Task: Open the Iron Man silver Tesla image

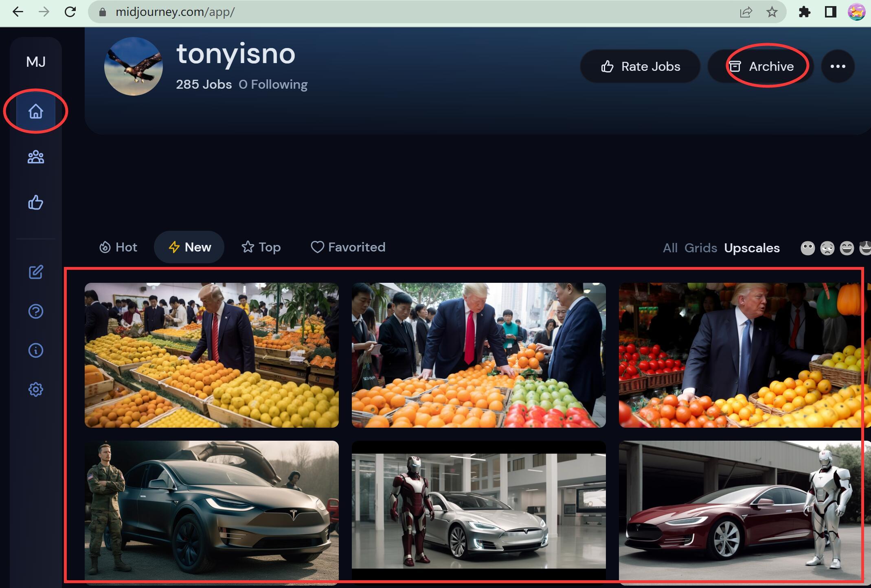Action: (x=479, y=513)
